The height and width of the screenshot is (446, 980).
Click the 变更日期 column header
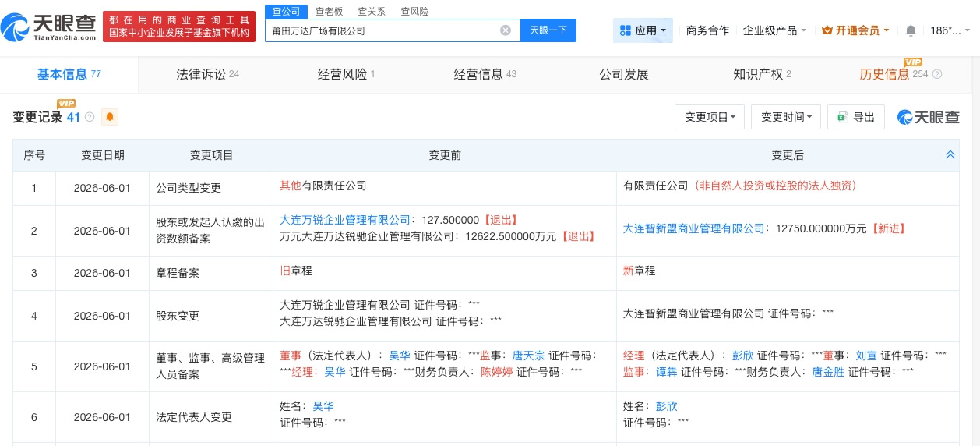[103, 155]
